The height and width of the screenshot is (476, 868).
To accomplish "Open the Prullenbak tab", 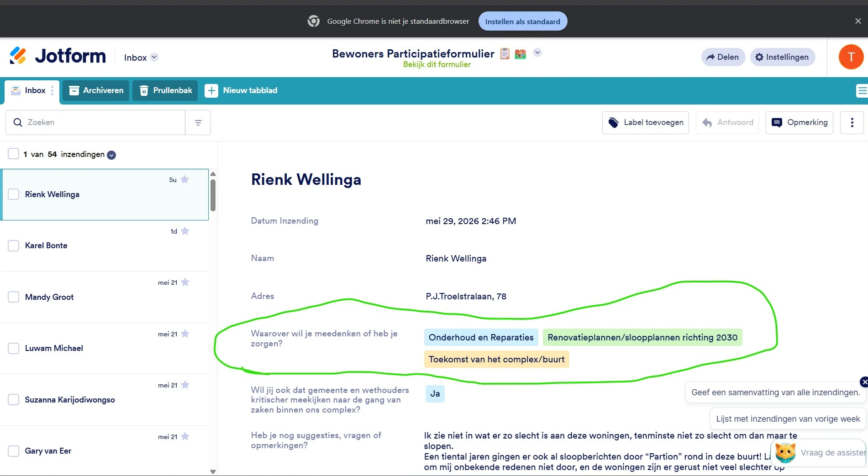I will (x=165, y=90).
